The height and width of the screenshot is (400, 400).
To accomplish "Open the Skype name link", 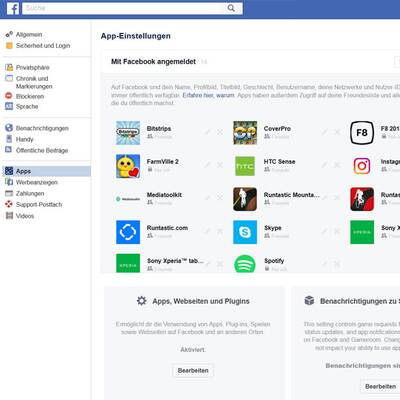I will click(x=273, y=228).
